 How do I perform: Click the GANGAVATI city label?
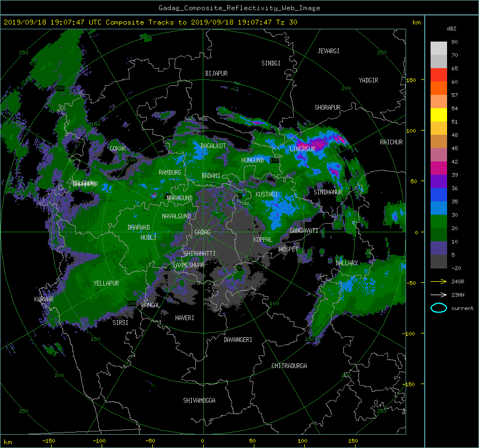pos(304,231)
